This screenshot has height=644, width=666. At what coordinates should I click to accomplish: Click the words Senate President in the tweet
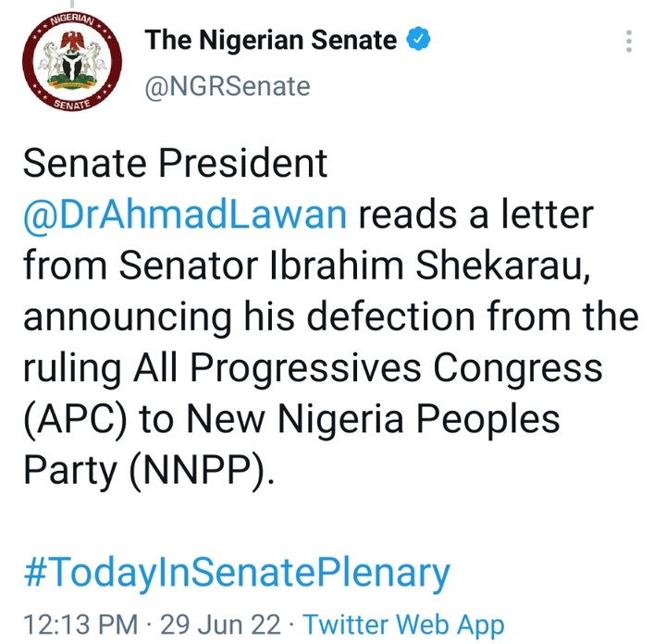pyautogui.click(x=175, y=165)
